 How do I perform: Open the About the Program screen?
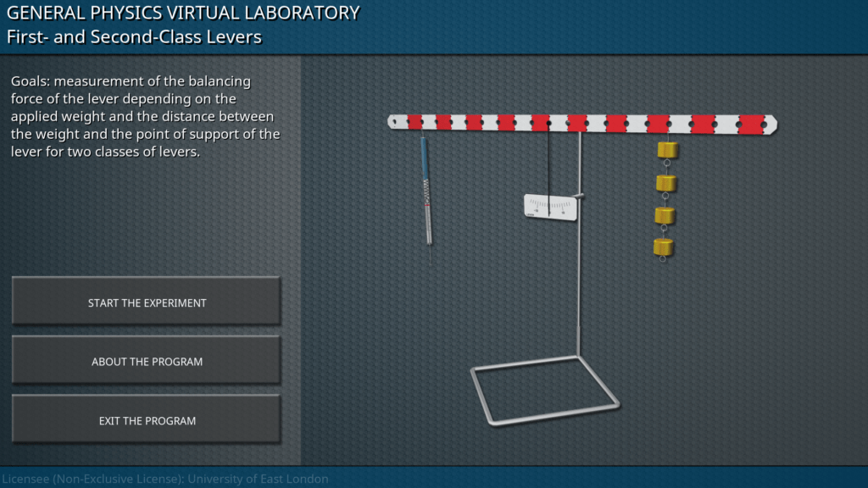[146, 362]
